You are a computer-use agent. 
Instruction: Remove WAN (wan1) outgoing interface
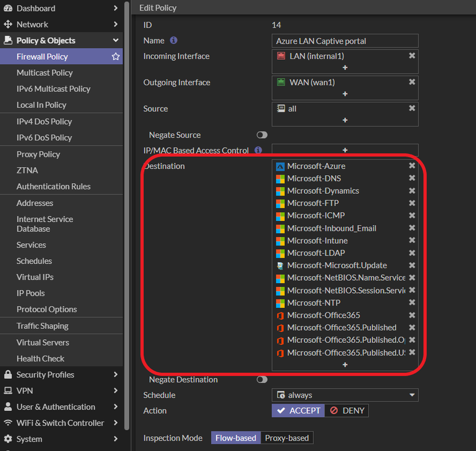click(x=412, y=82)
